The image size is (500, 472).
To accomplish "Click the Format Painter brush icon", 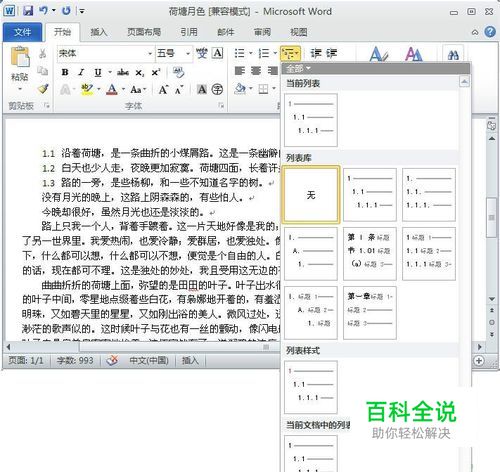I will coord(43,89).
